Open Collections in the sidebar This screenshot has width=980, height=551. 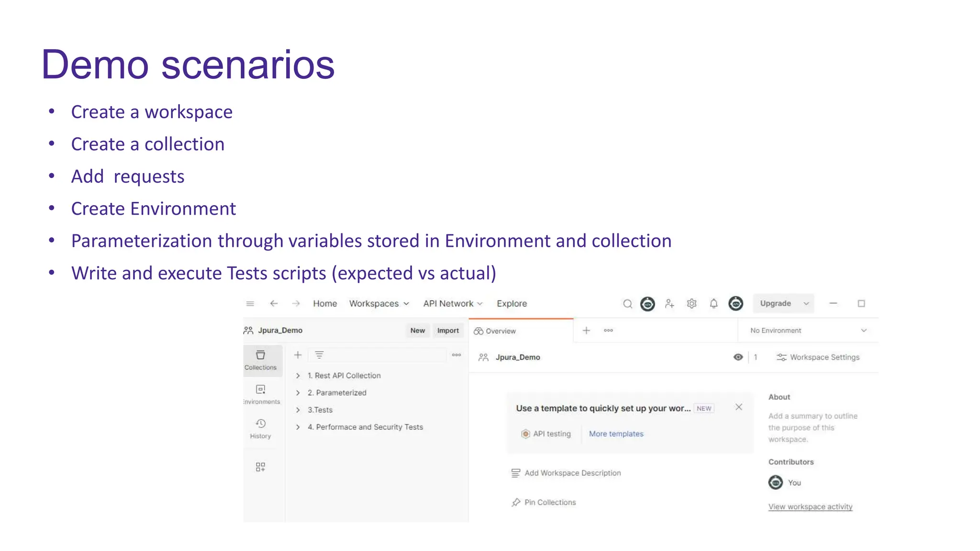pos(261,360)
